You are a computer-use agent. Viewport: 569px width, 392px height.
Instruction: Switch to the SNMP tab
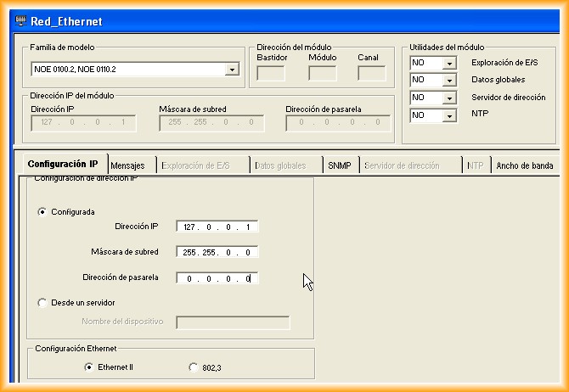click(x=340, y=165)
